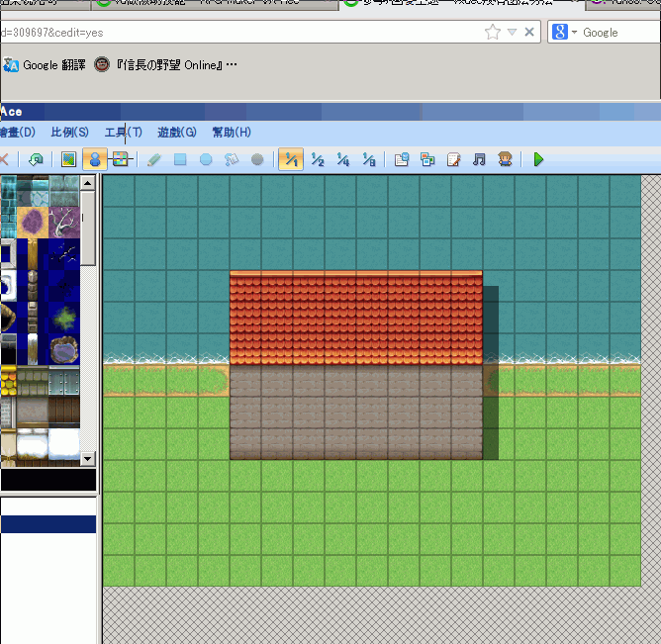This screenshot has width=661, height=644.
Task: Switch to Region mode icon
Action: click(121, 159)
